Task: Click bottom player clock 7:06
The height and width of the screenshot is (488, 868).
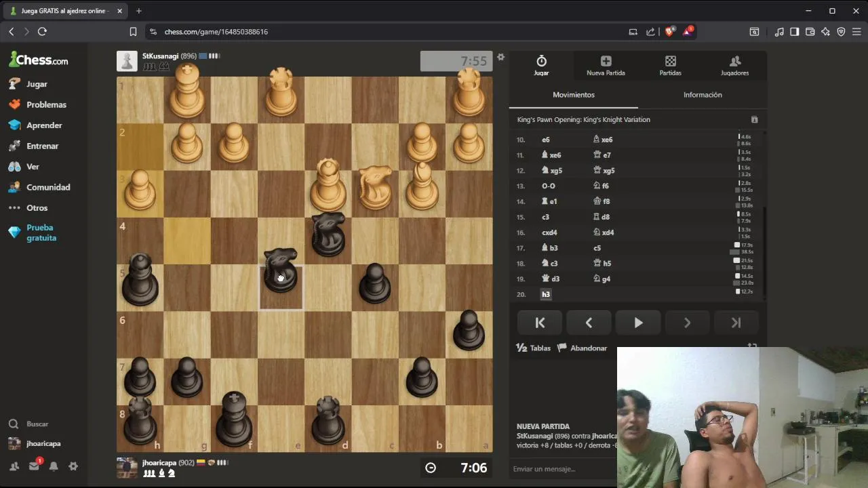Action: [x=456, y=468]
